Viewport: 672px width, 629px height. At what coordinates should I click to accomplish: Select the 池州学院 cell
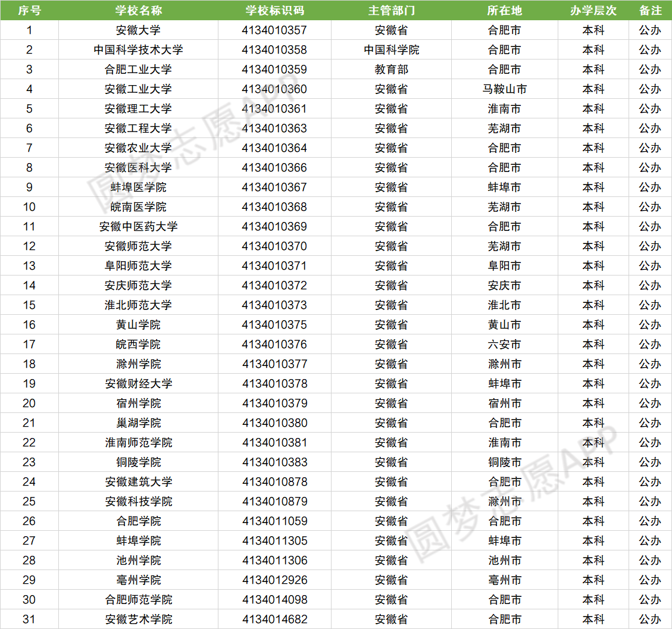click(x=139, y=561)
